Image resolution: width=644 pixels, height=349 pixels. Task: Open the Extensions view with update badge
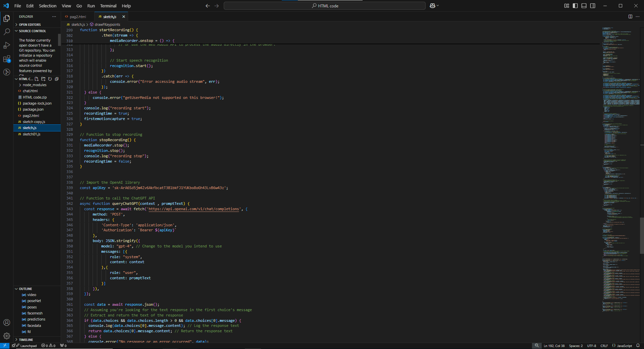tap(6, 59)
